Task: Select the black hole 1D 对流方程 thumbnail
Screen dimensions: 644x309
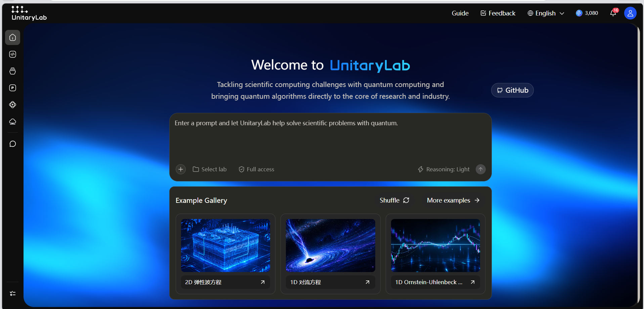Action: click(x=330, y=246)
